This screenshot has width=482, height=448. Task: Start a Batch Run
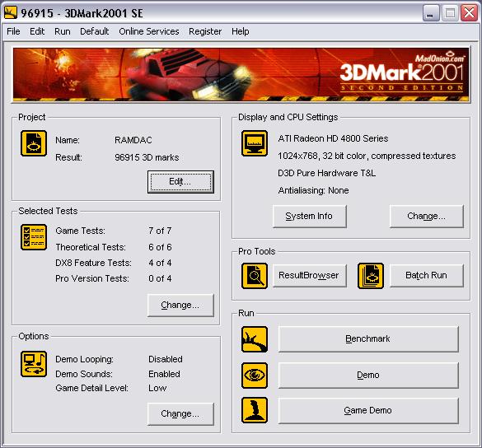426,276
